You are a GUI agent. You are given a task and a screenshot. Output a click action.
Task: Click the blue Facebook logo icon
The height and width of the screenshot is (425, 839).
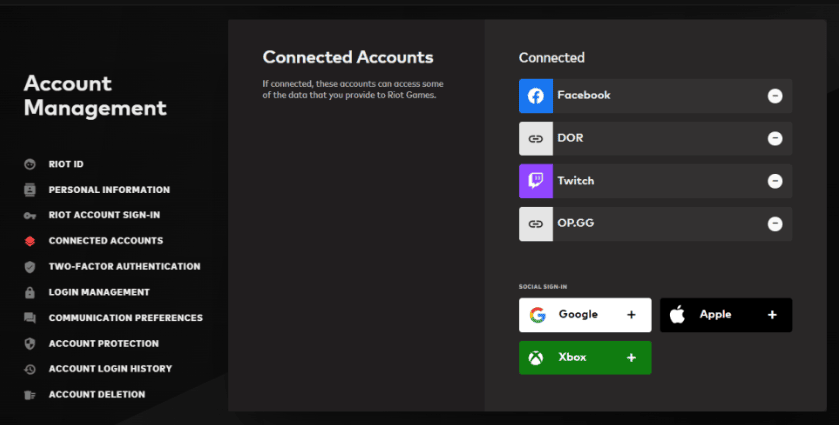click(x=536, y=96)
